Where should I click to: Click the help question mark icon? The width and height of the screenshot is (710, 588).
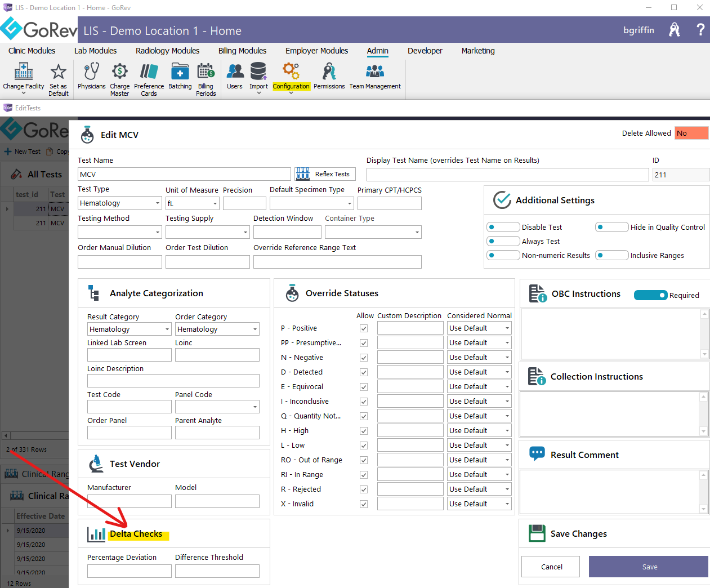(700, 30)
